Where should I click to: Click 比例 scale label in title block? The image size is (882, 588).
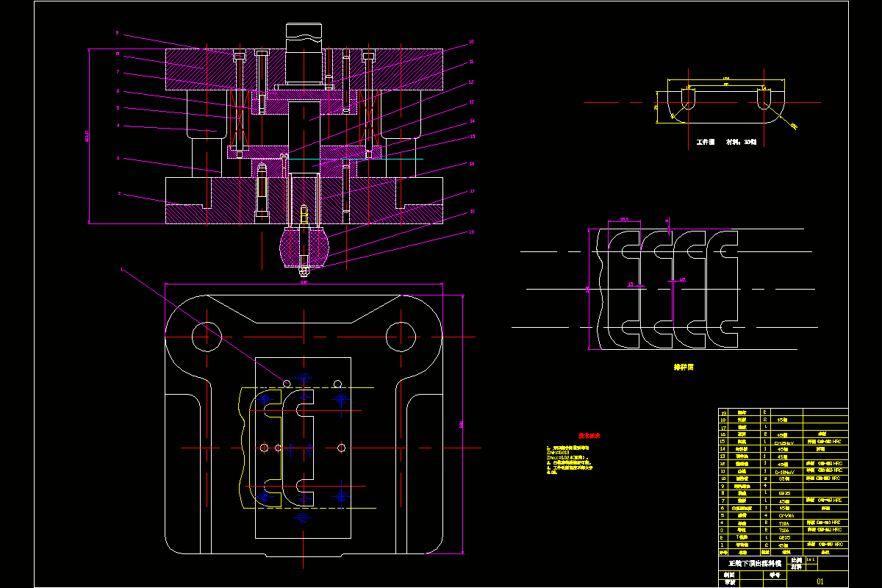pyautogui.click(x=797, y=560)
